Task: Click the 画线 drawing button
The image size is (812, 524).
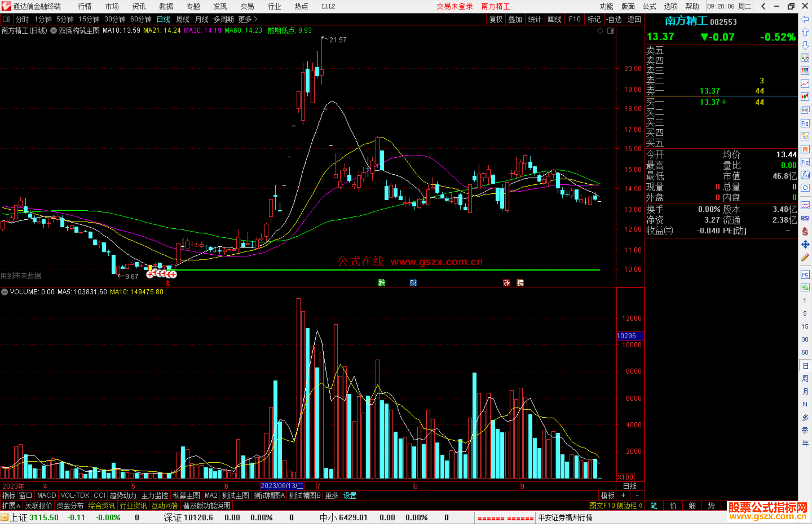Action: pos(554,19)
